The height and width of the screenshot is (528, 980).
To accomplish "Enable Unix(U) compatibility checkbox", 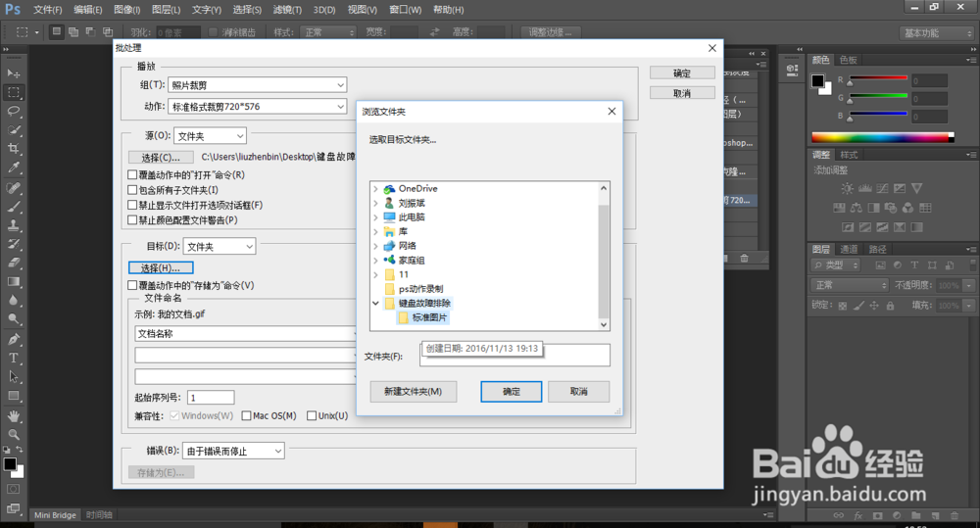I will coord(312,415).
